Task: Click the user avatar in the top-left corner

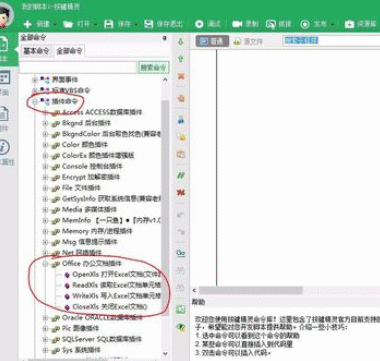Action: click(6, 16)
